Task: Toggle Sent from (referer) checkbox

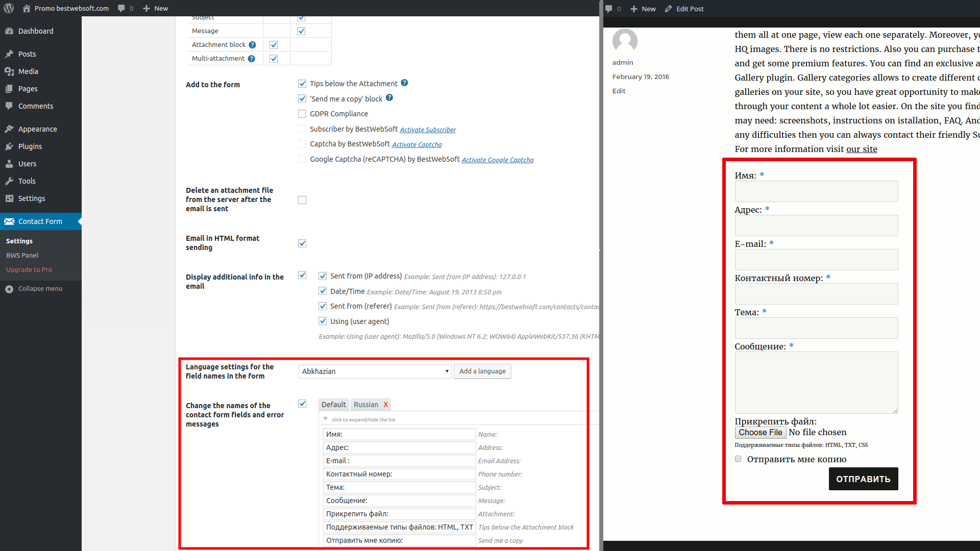Action: click(323, 306)
